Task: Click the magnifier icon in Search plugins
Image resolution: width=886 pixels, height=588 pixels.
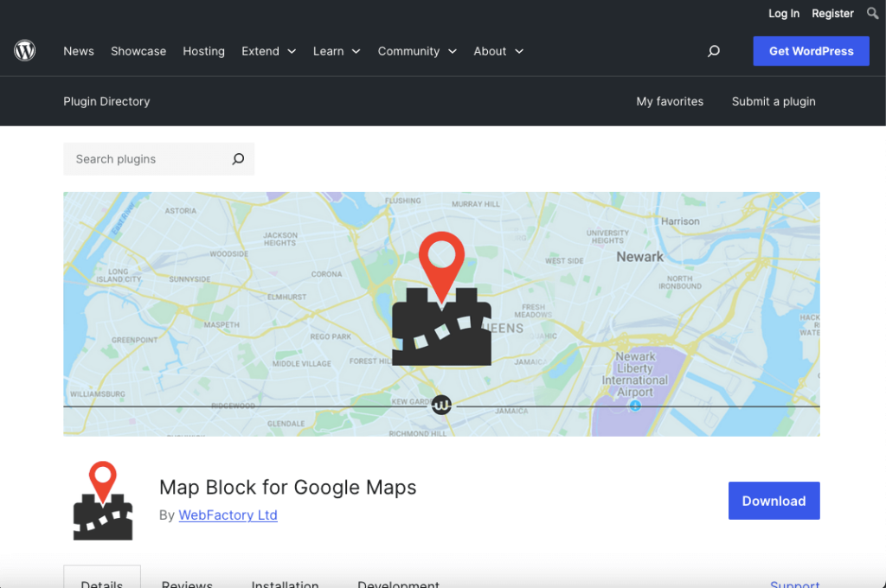Action: pos(238,159)
